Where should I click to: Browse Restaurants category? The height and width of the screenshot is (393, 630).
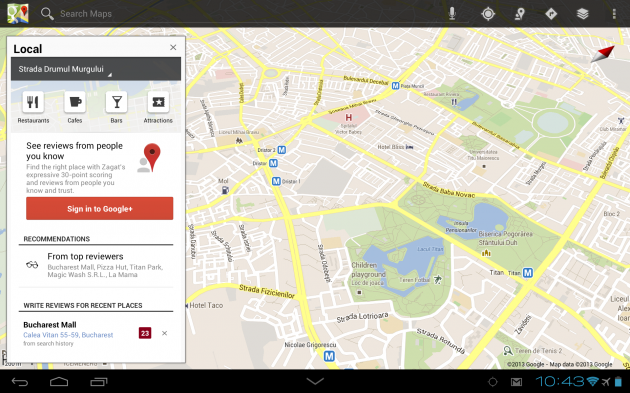(x=33, y=107)
